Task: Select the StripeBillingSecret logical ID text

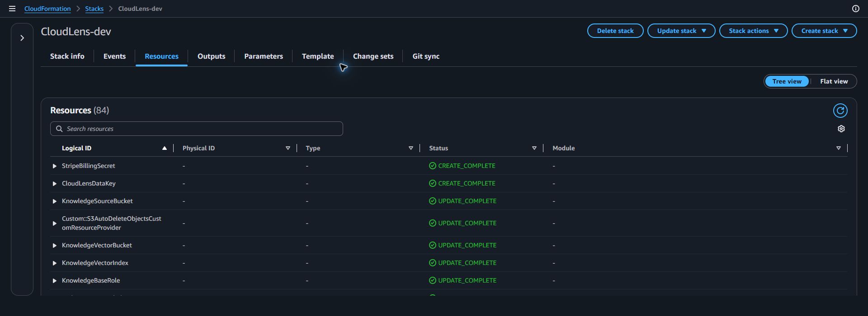Action: click(89, 166)
